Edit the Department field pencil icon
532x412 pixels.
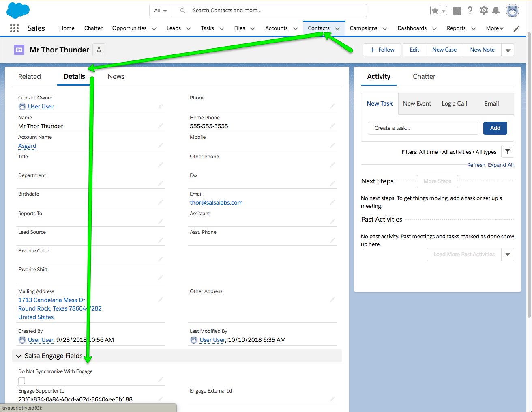(161, 183)
